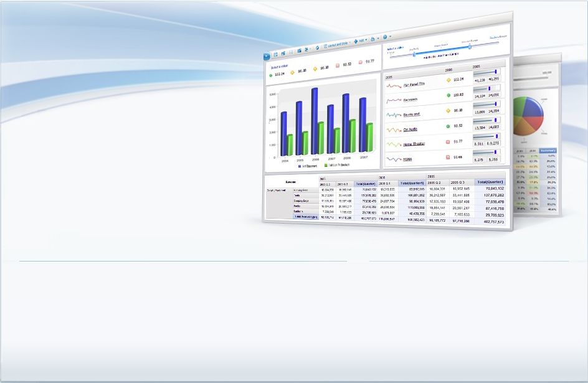
Task: Click the blue round menu button at toolbar start
Action: click(267, 55)
